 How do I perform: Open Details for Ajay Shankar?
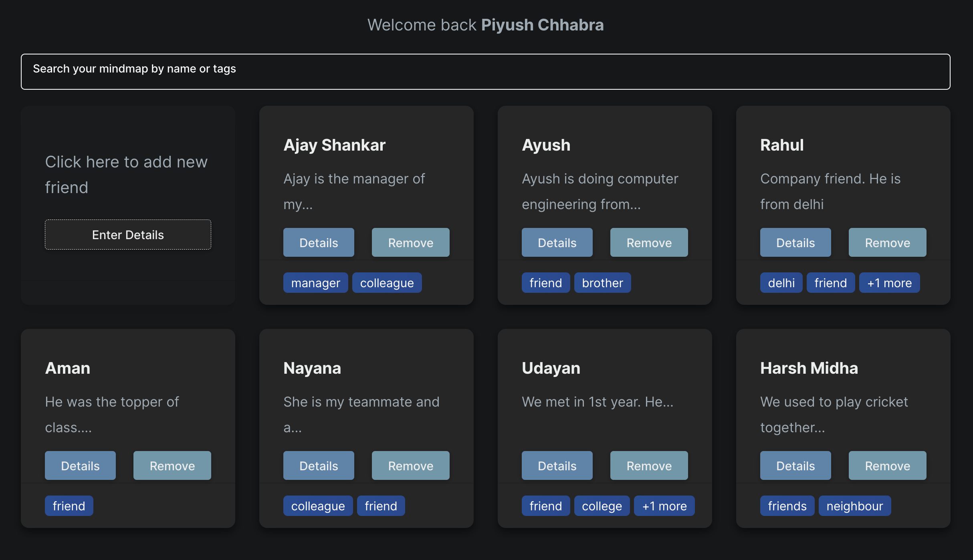[x=319, y=242]
